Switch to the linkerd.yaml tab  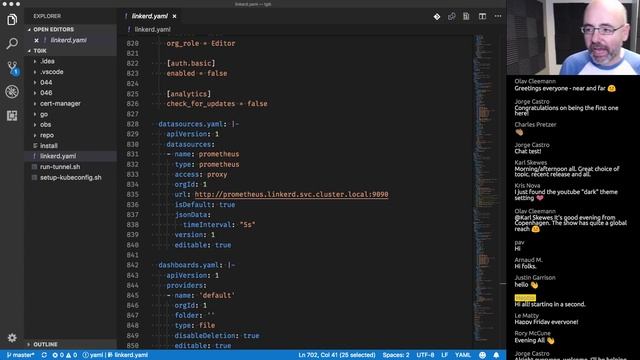[150, 16]
